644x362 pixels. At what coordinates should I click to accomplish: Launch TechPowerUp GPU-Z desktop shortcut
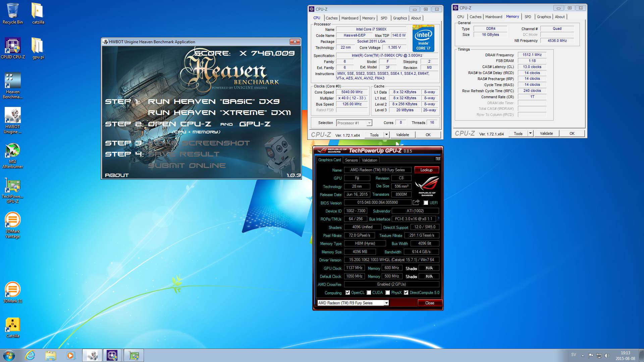coord(13,190)
